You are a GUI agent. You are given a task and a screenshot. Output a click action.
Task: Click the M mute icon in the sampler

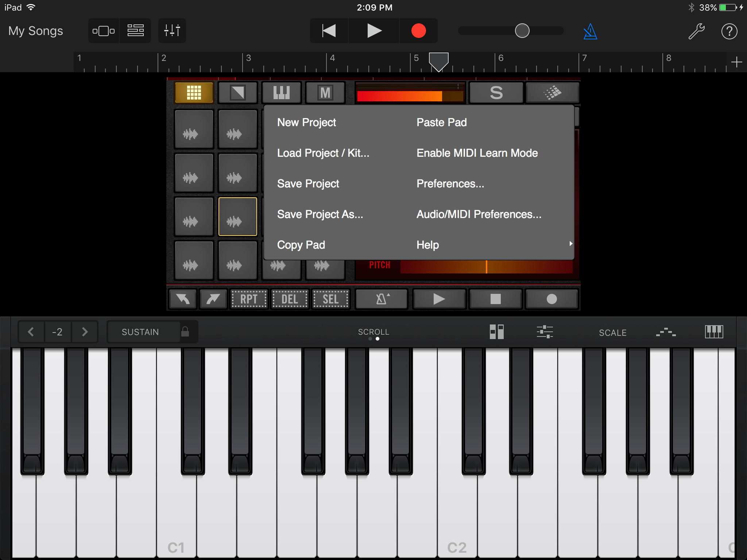coord(325,93)
